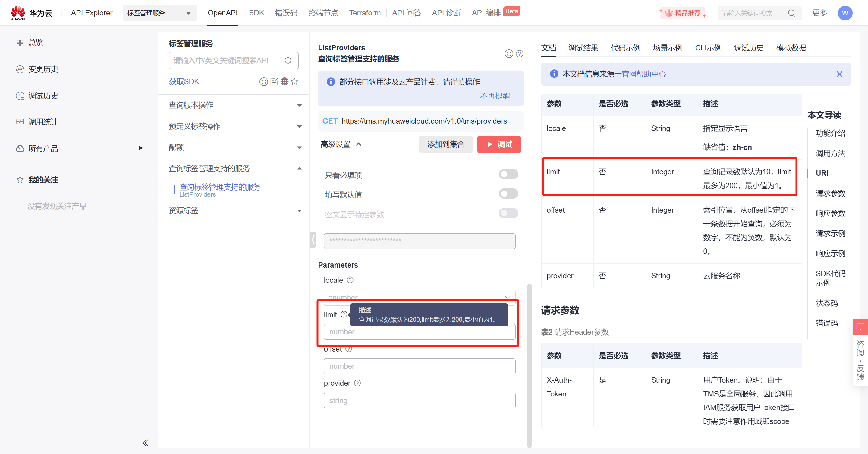Toggle the 只看必填项 switch
Image resolution: width=868 pixels, height=454 pixels.
(x=508, y=174)
